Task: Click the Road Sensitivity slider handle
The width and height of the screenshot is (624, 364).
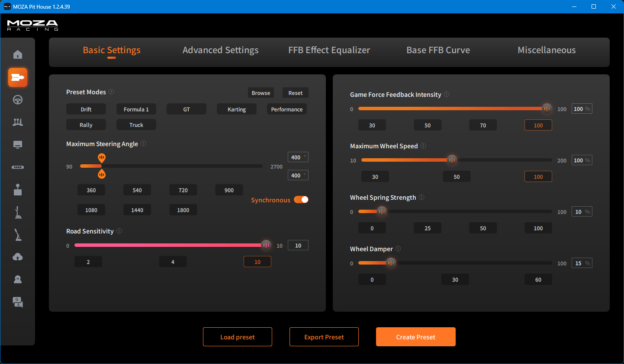Action: (x=266, y=245)
